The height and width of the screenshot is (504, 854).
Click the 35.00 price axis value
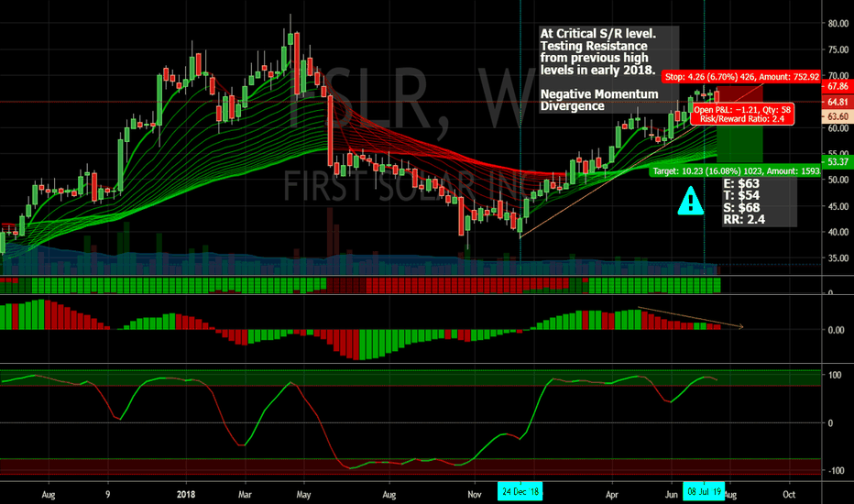coord(838,258)
